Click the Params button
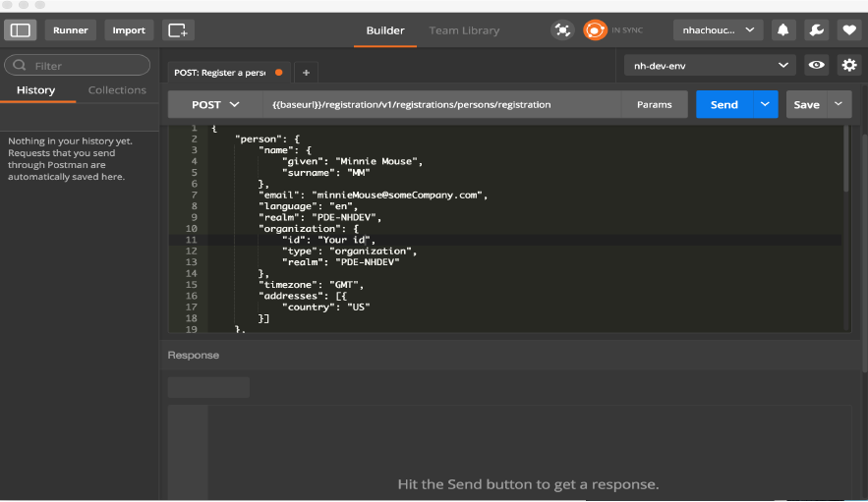Screen dimensions: 868x502 coord(655,104)
